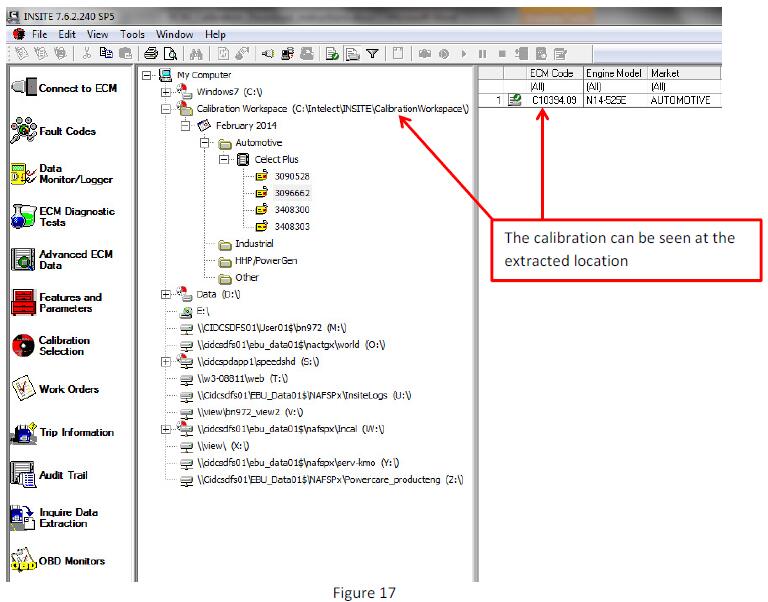Image resolution: width=768 pixels, height=602 pixels.
Task: Click the Print toolbar icon
Action: click(x=151, y=53)
